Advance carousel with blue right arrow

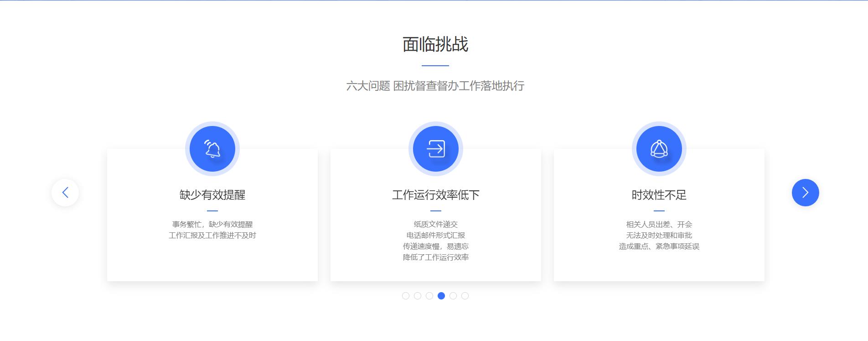click(x=805, y=193)
